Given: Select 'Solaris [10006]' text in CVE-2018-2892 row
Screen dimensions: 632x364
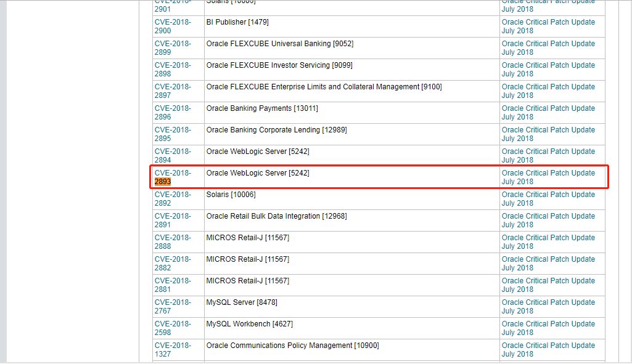Looking at the screenshot, I should click(231, 195).
